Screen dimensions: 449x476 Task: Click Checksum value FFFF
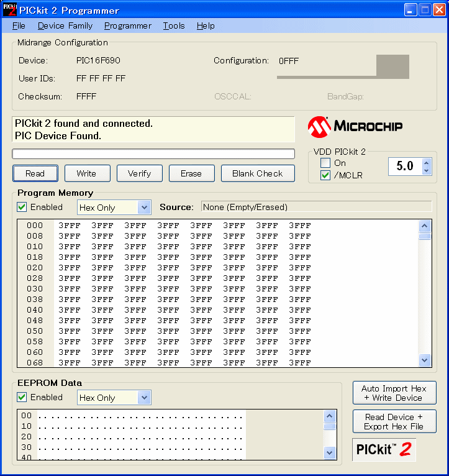(x=86, y=96)
